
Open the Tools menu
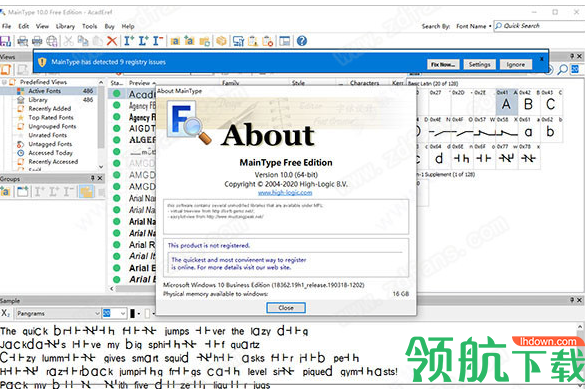pos(90,26)
